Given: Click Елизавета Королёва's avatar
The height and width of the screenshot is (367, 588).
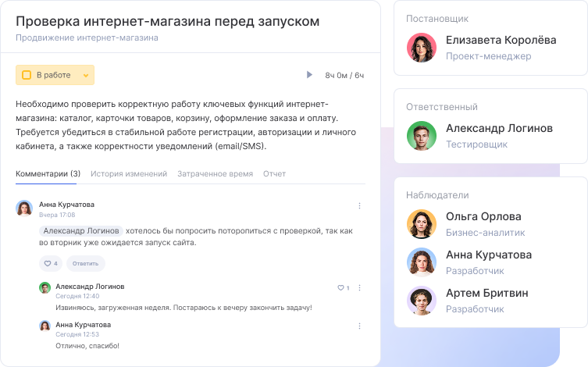Looking at the screenshot, I should point(422,48).
